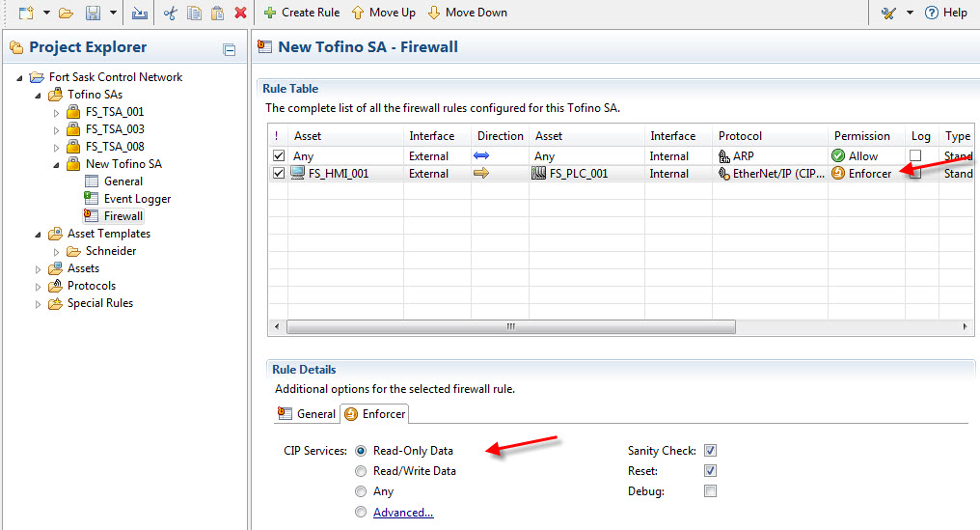Toggle Log checkbox for ARP rule
Screen dimensions: 980x530
click(x=915, y=155)
